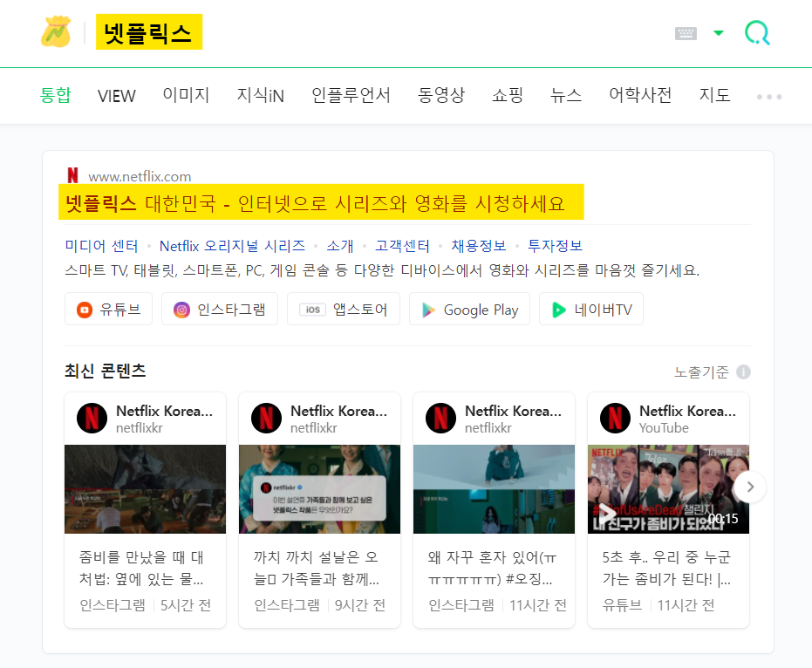Click the 노출기준 label text
The width and height of the screenshot is (812, 668).
tap(701, 371)
